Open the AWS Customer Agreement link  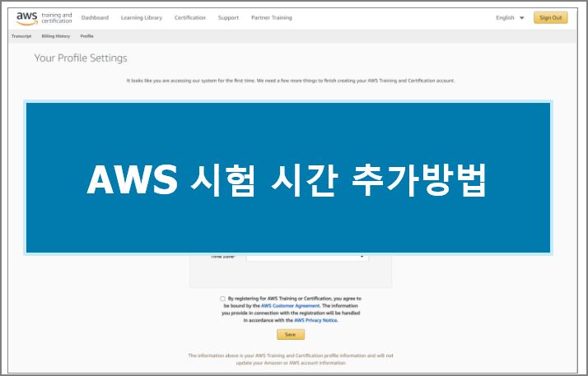click(x=290, y=306)
